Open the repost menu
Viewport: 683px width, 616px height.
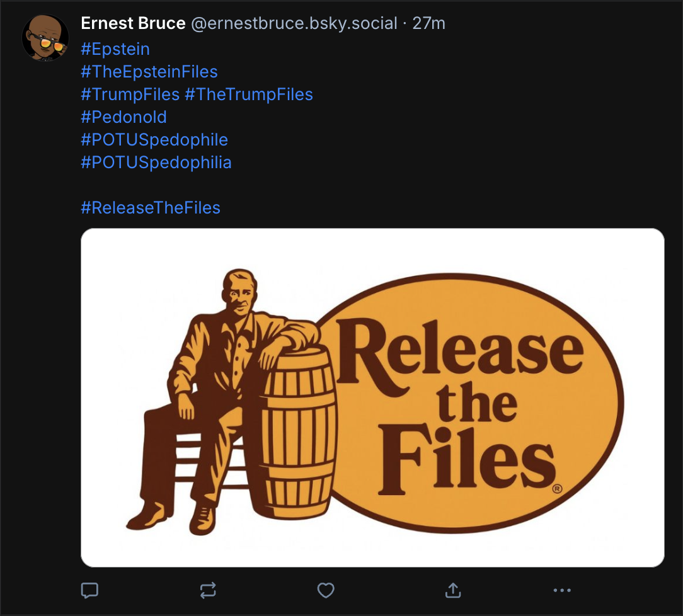pos(208,590)
